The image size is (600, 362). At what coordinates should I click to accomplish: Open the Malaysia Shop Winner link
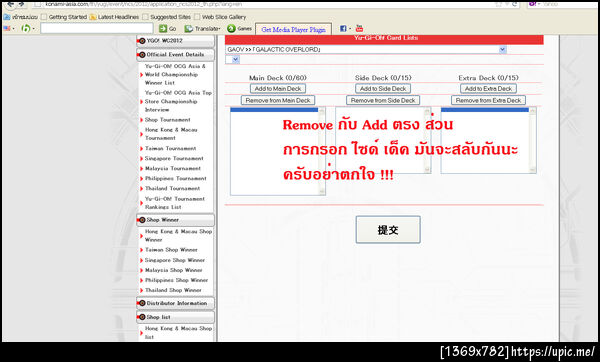tap(173, 270)
